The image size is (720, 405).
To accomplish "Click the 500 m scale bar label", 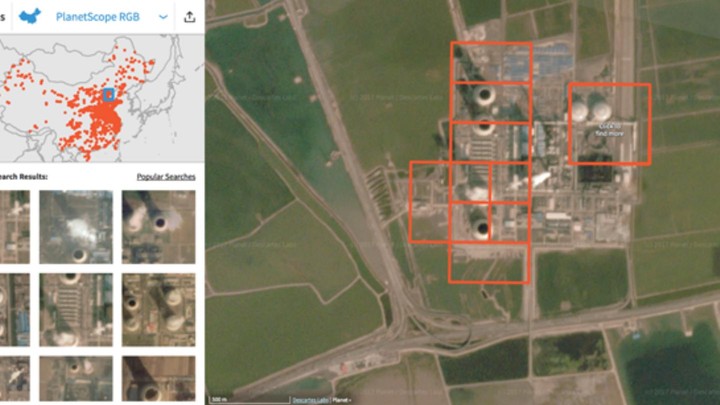I will pyautogui.click(x=220, y=399).
